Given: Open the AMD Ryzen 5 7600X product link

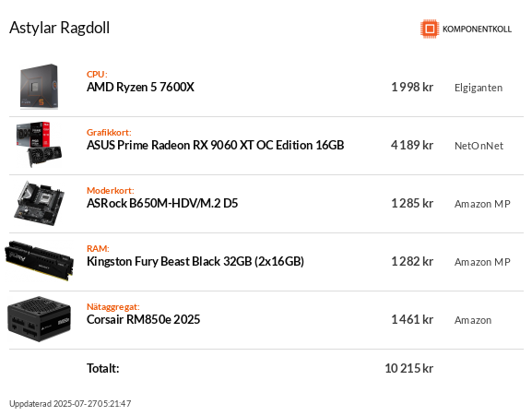Looking at the screenshot, I should pos(140,88).
